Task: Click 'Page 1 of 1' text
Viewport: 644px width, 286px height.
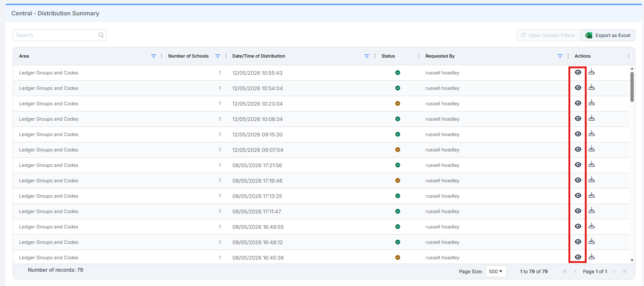Action: (595, 271)
